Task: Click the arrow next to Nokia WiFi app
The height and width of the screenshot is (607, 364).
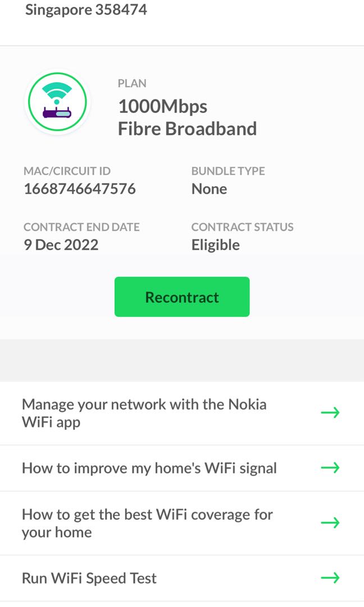Action: pos(331,413)
